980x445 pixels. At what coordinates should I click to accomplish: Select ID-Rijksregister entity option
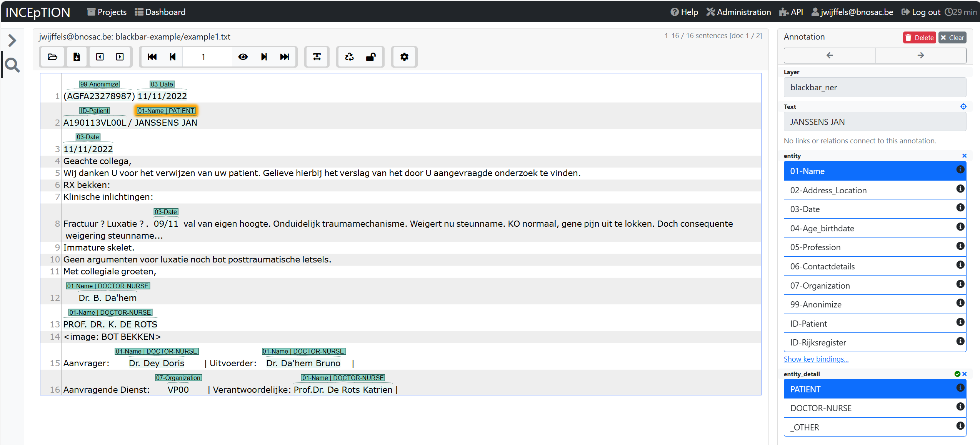875,342
